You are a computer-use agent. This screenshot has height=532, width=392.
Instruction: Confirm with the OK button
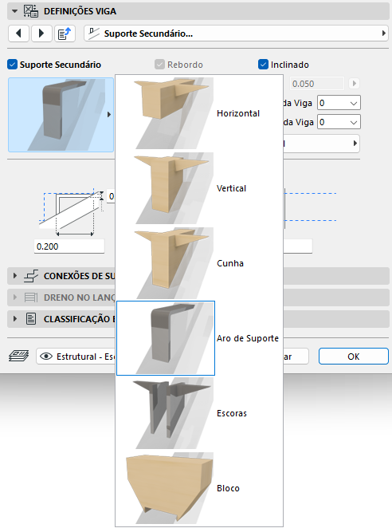(354, 357)
